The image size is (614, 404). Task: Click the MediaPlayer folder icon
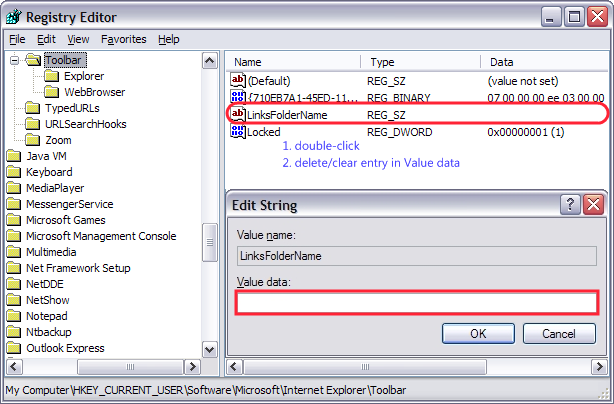tap(14, 188)
